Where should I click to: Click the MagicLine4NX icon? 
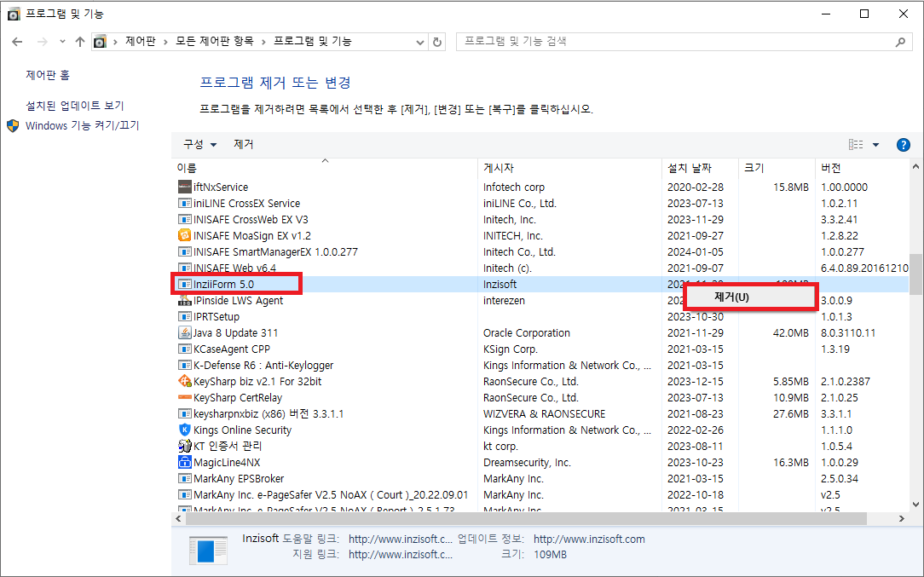(184, 463)
